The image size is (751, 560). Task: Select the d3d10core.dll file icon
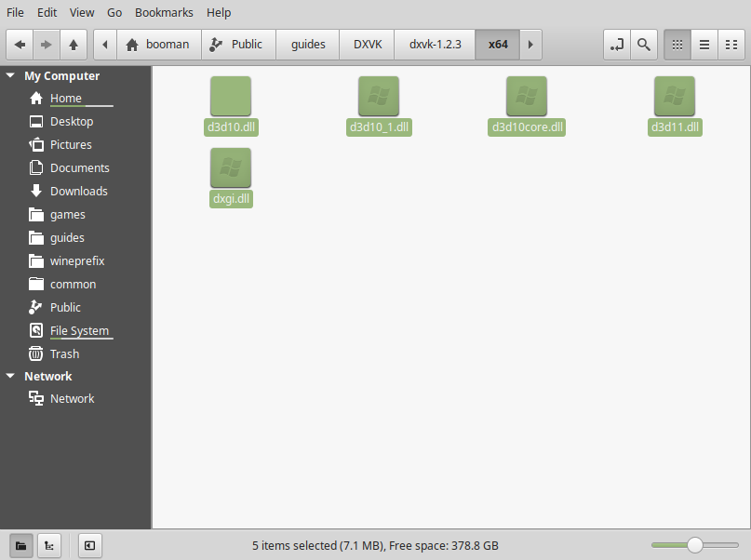click(527, 96)
